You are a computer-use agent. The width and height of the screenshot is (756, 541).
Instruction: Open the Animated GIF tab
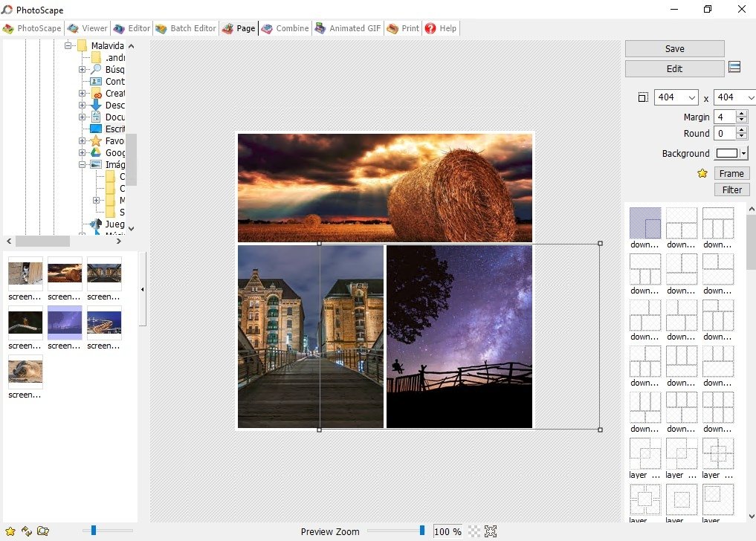tap(348, 28)
